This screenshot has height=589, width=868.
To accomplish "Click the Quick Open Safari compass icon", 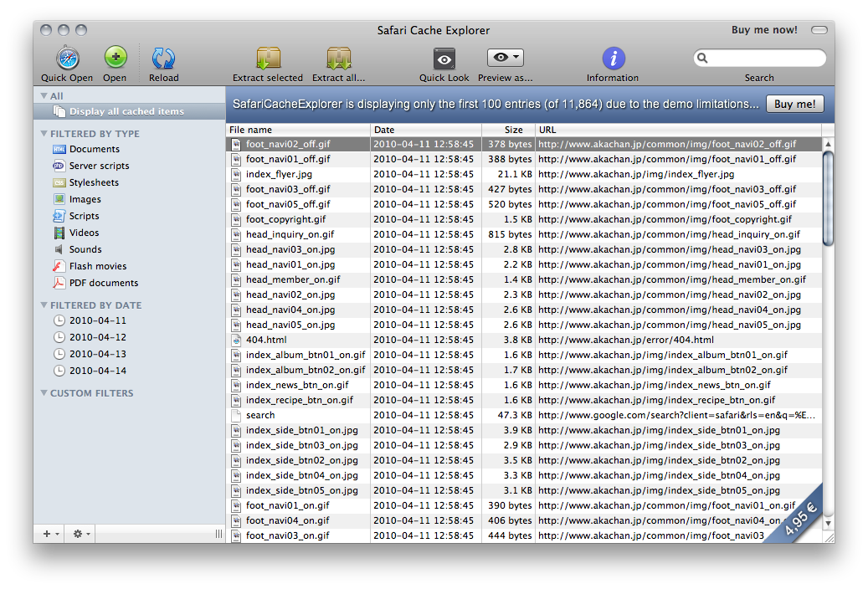I will [68, 58].
